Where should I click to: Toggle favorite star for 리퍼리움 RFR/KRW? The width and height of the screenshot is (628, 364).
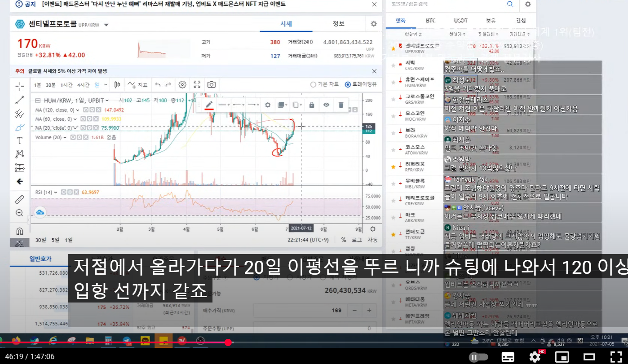click(394, 167)
